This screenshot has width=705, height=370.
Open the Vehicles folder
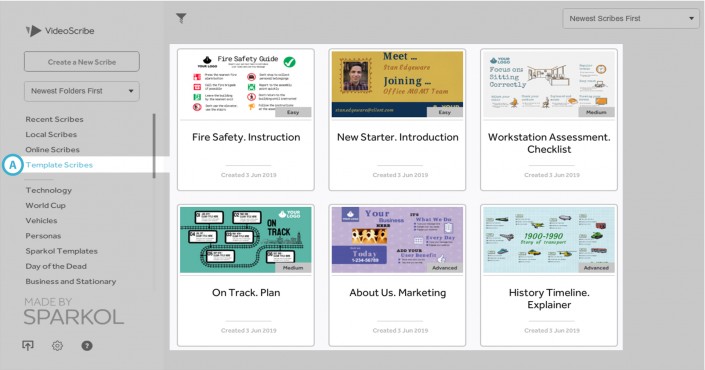[41, 221]
